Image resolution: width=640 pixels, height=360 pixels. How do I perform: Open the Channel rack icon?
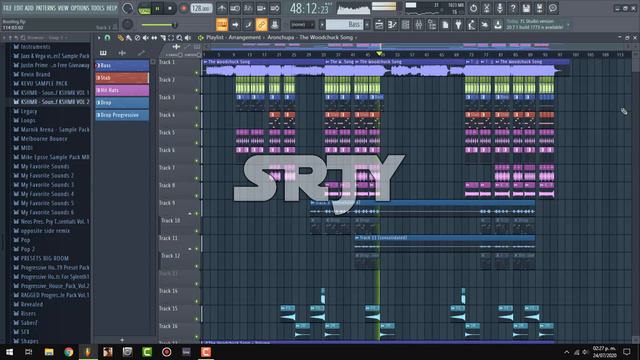point(405,25)
